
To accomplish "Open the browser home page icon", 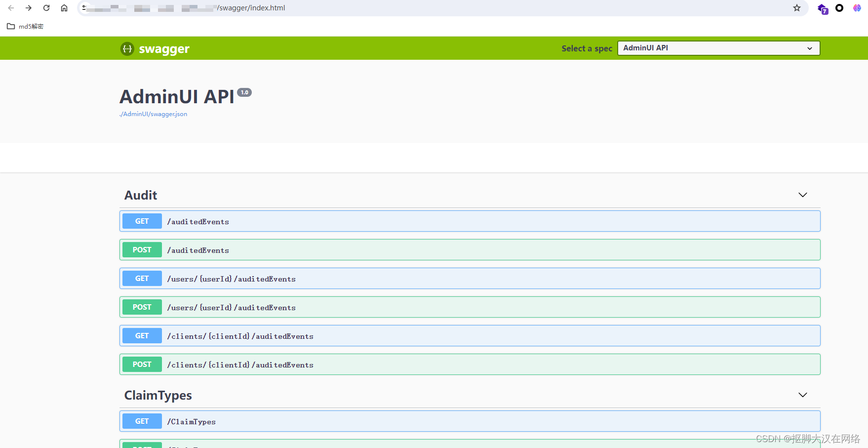I will tap(64, 8).
